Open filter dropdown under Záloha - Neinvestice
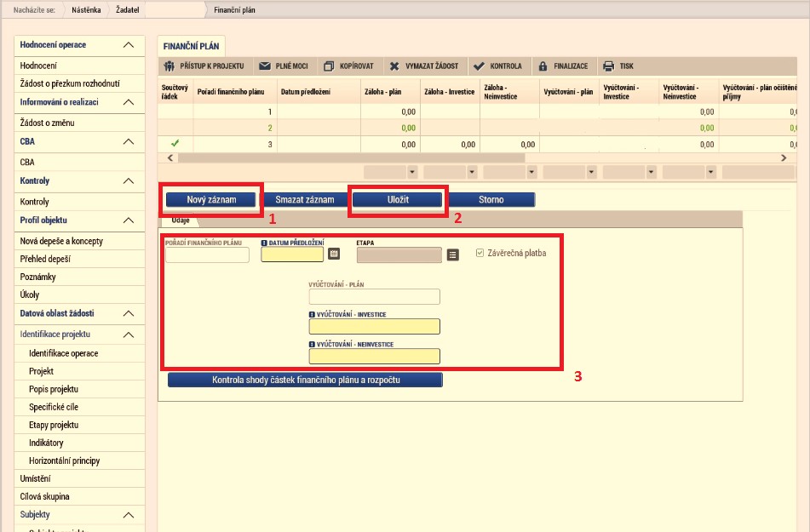 (532, 172)
